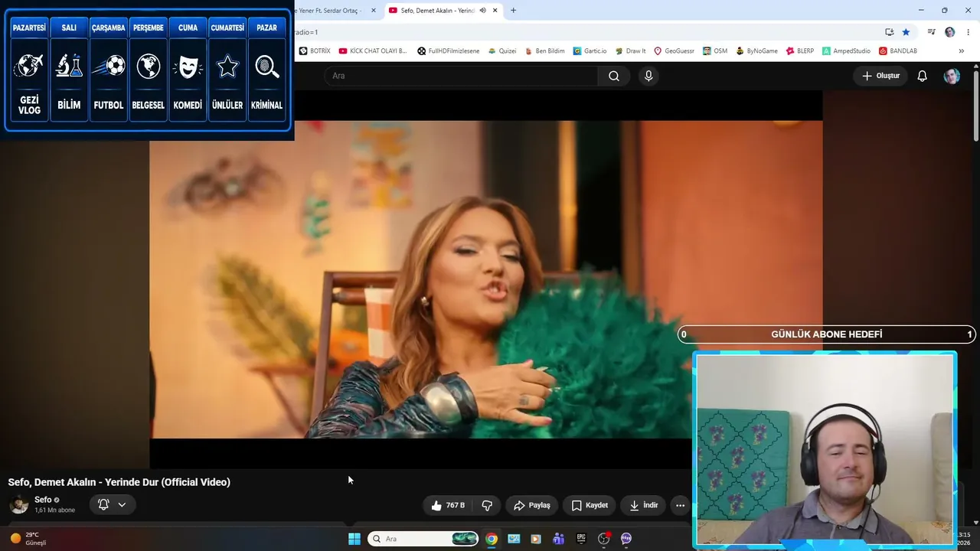The image size is (980, 551).
Task: Open the KİCK CHAT OLAYI bookmark
Action: (373, 51)
